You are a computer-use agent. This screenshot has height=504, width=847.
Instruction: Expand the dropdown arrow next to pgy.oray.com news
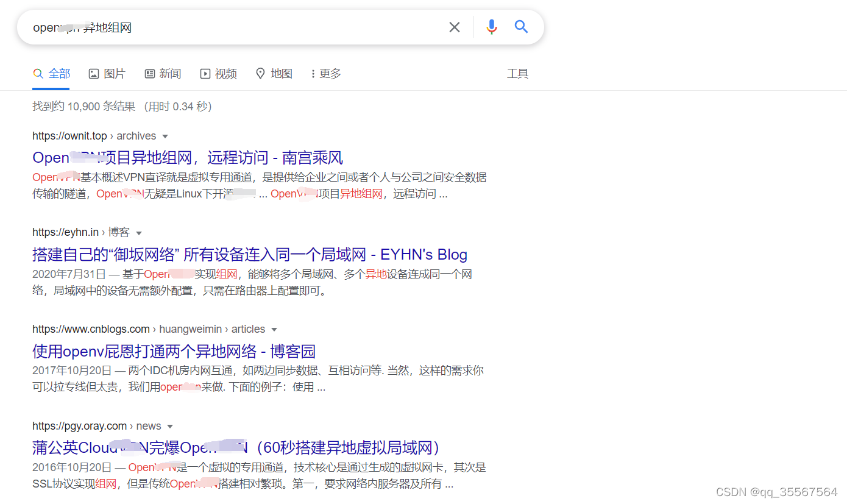click(170, 427)
